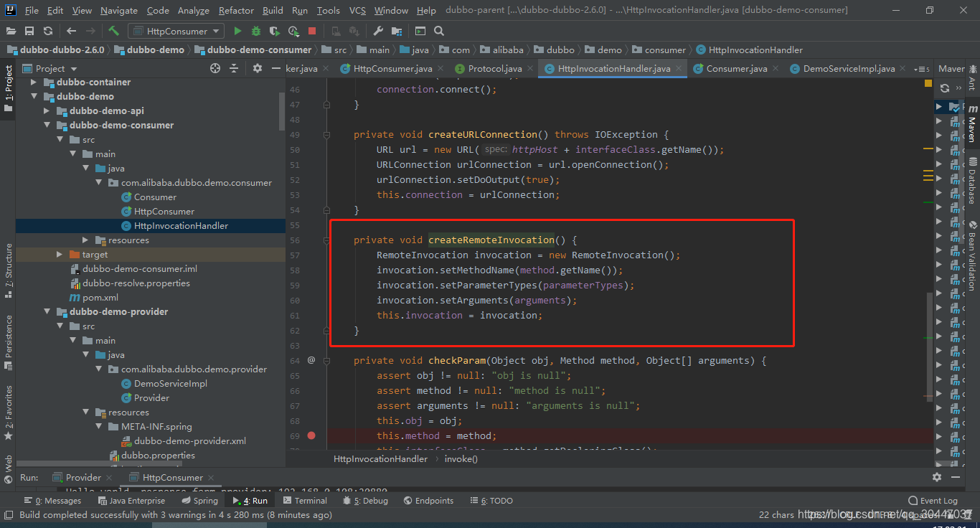Screen dimensions: 980x528
Task: Click the invoke() breadcrumb below the editor
Action: pyautogui.click(x=461, y=458)
